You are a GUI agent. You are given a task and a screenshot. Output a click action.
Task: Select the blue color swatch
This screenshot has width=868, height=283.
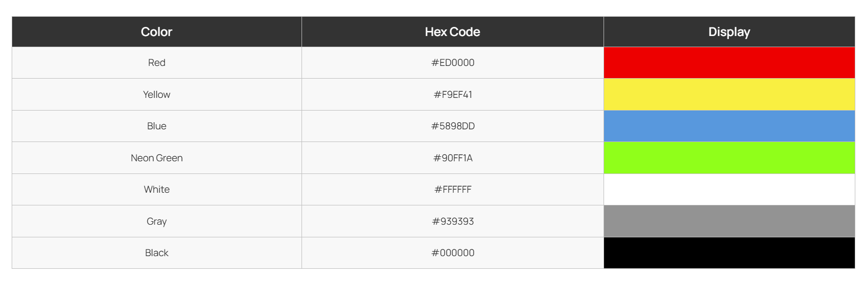point(729,126)
